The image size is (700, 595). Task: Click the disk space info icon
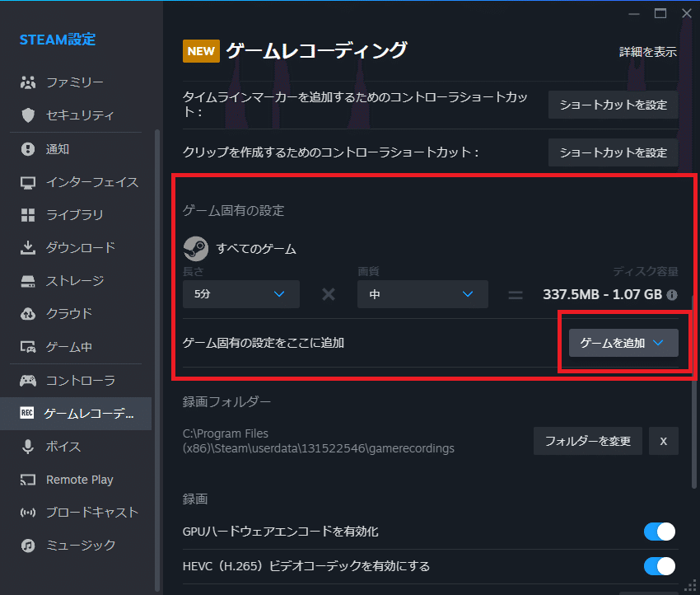coord(672,295)
